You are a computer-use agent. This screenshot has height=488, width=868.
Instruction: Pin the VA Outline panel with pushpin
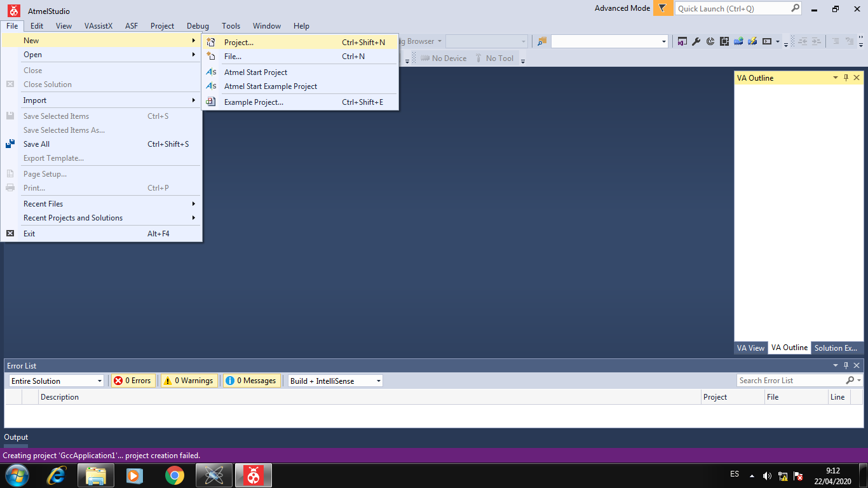pos(846,78)
